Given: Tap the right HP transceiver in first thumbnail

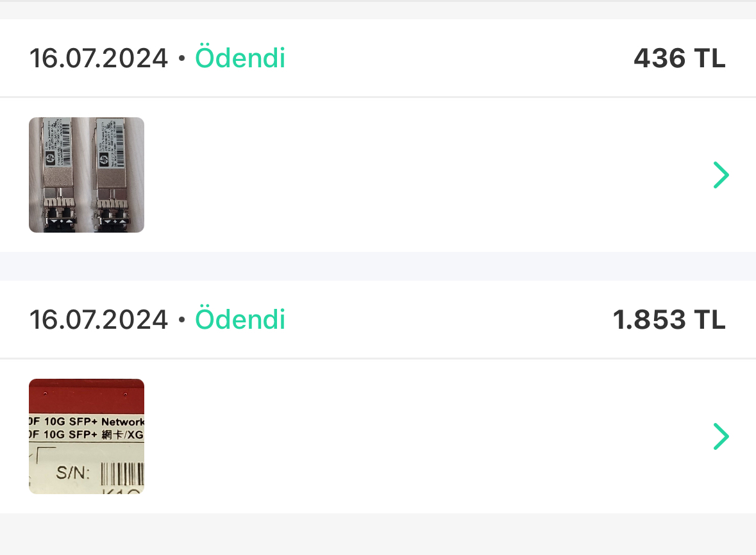Looking at the screenshot, I should (112, 175).
